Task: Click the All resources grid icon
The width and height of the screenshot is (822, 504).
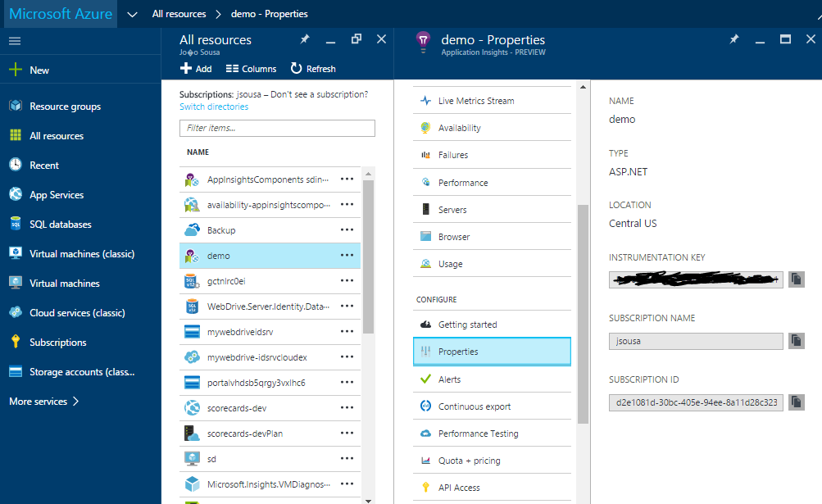Action: pyautogui.click(x=16, y=135)
